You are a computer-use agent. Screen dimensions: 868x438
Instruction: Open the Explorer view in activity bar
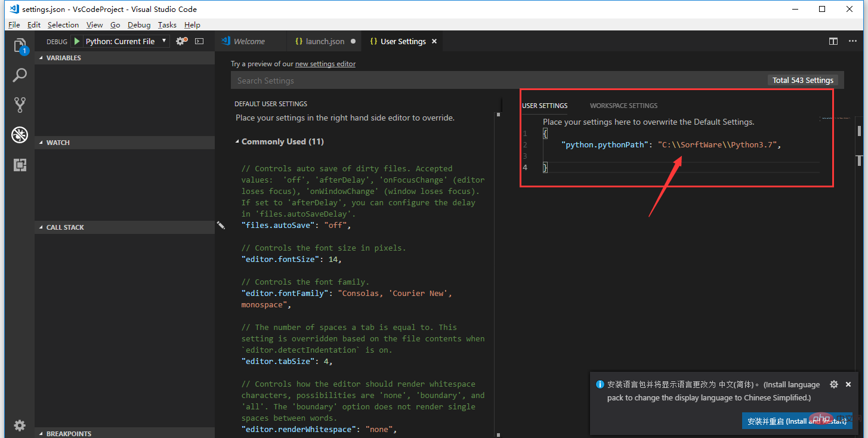(x=20, y=46)
